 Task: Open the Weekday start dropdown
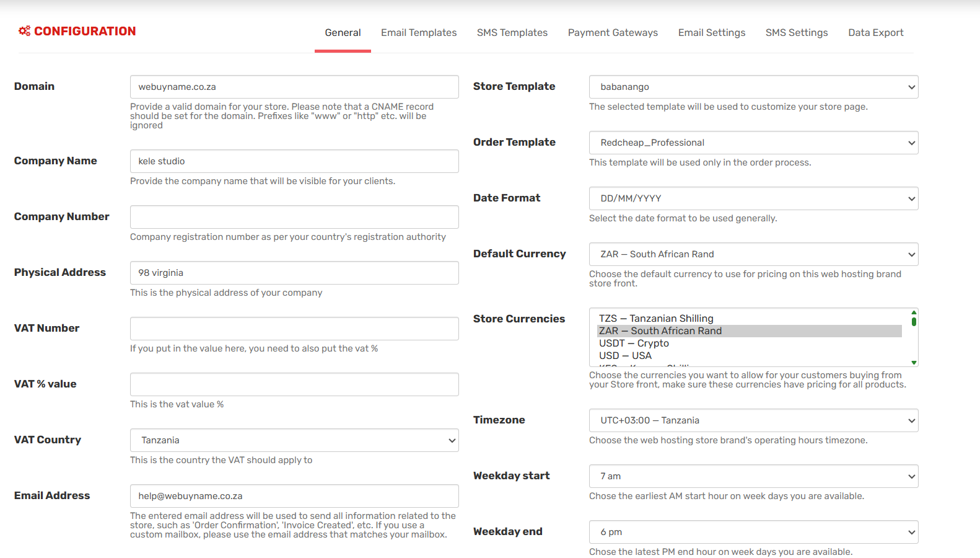click(754, 476)
